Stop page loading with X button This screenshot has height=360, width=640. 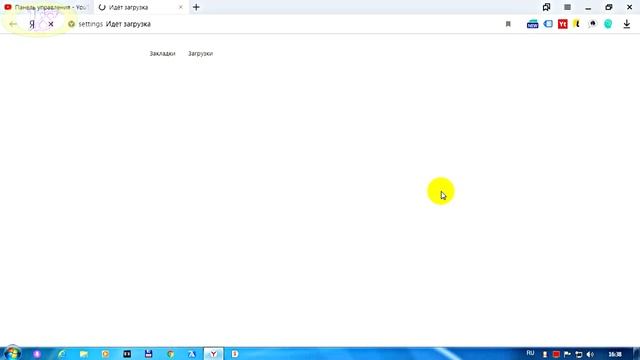tap(51, 24)
